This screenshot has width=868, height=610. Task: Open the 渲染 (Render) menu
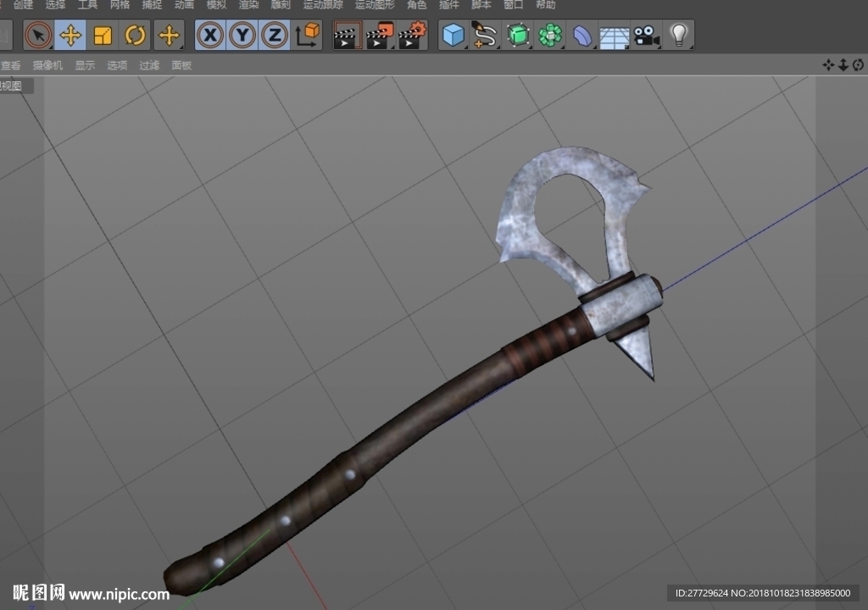(248, 5)
